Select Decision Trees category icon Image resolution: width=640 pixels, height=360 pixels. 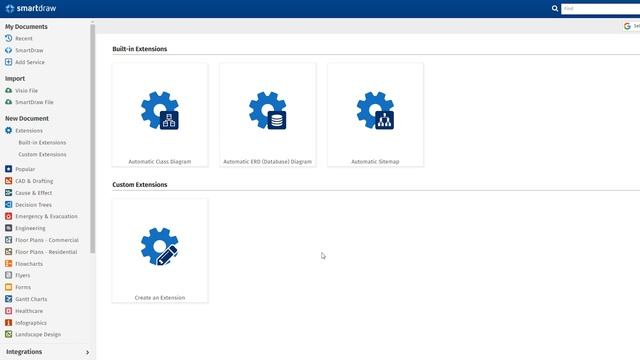pos(9,204)
